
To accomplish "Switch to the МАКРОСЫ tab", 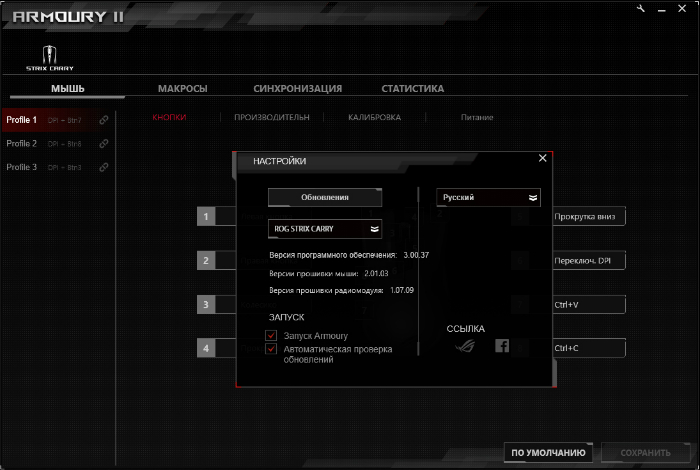I will (183, 88).
